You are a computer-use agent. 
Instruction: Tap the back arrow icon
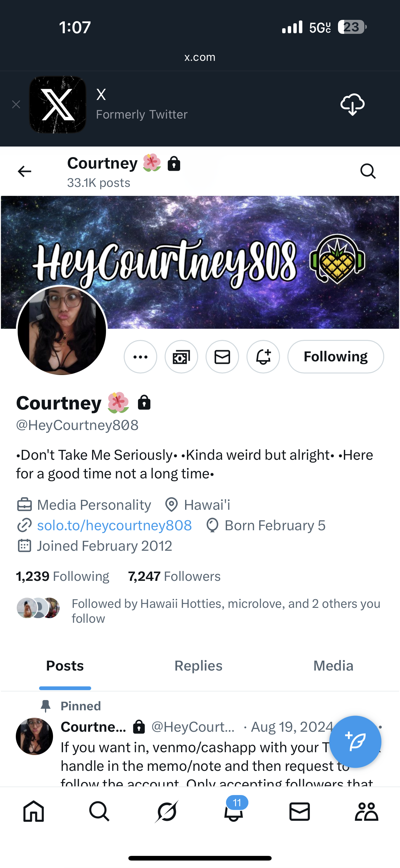click(x=24, y=171)
